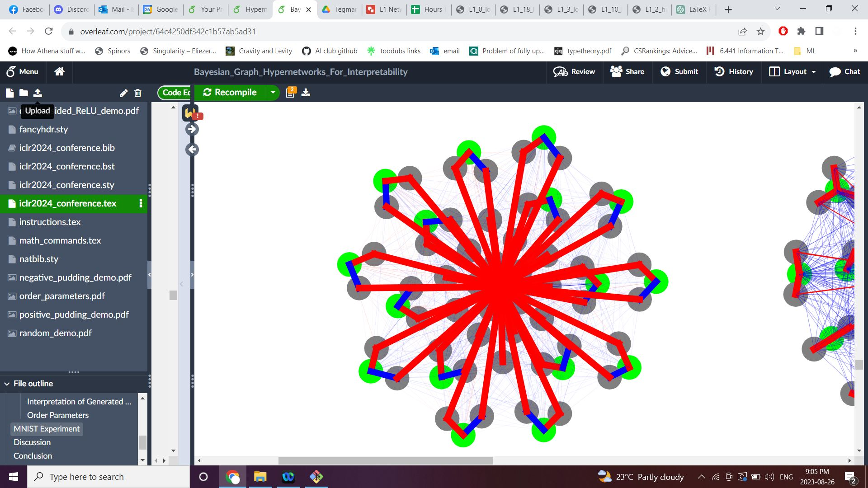Create a new folder in the file tree
Image resolution: width=868 pixels, height=488 pixels.
24,93
